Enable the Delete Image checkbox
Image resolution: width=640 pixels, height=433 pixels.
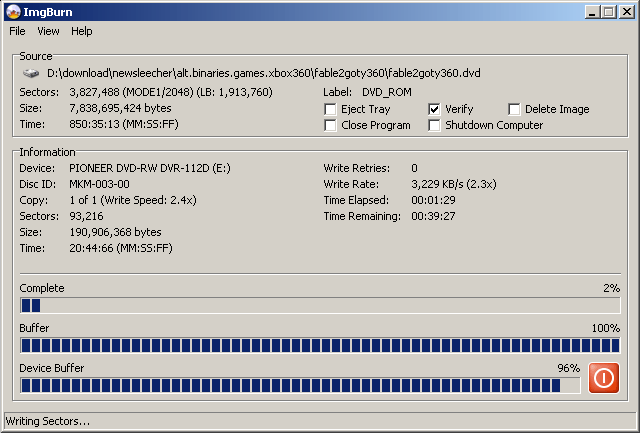(x=514, y=109)
